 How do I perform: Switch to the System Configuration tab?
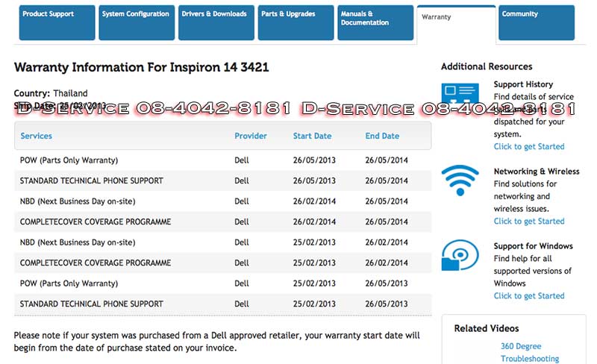tap(136, 22)
